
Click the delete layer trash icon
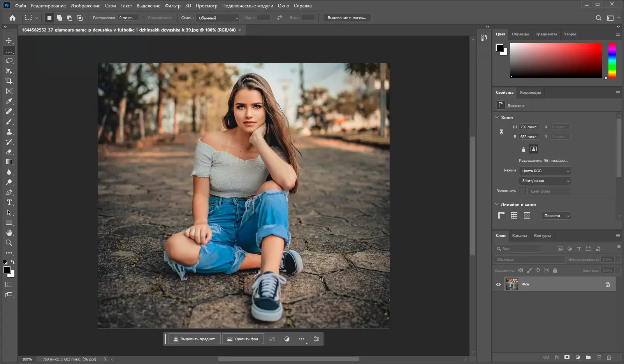click(609, 357)
